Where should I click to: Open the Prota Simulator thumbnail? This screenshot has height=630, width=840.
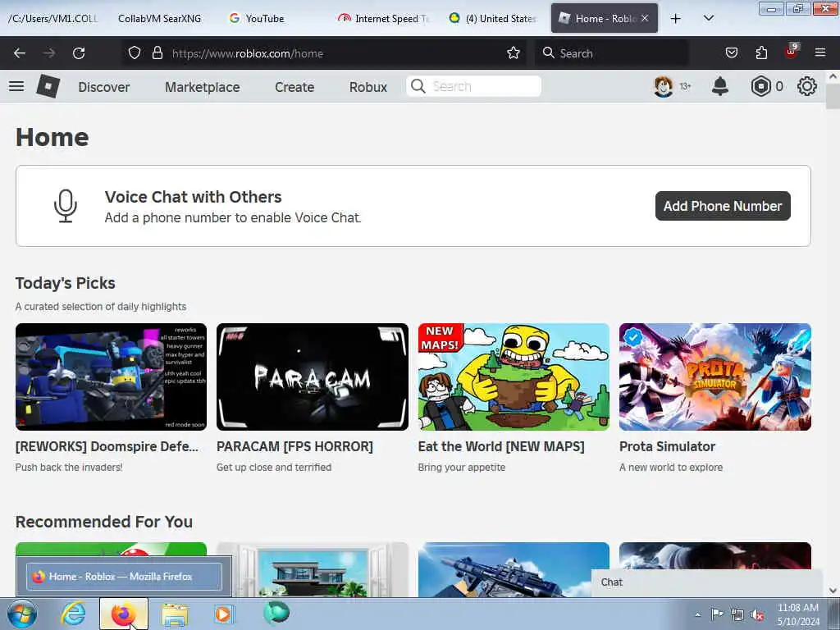coord(715,377)
